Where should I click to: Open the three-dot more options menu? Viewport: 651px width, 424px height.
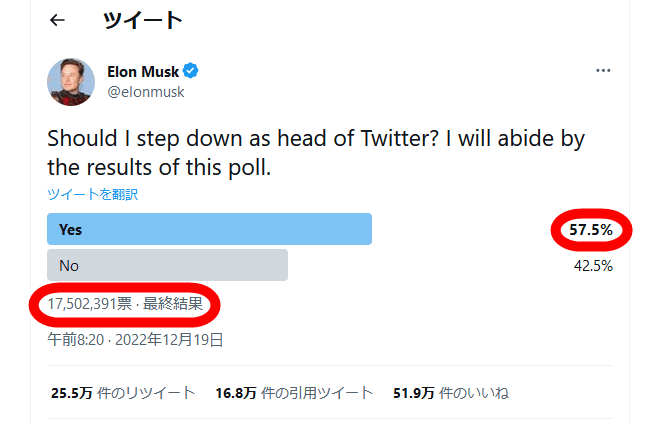point(603,71)
